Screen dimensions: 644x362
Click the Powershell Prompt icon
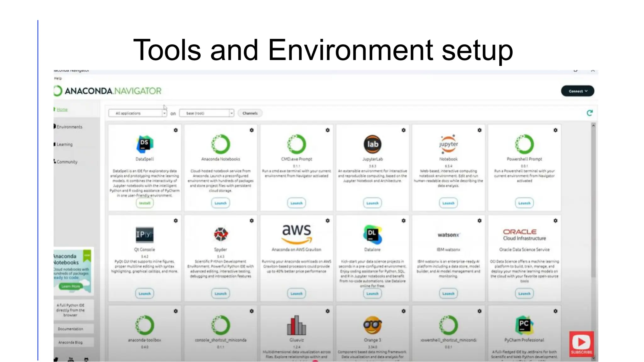point(525,144)
